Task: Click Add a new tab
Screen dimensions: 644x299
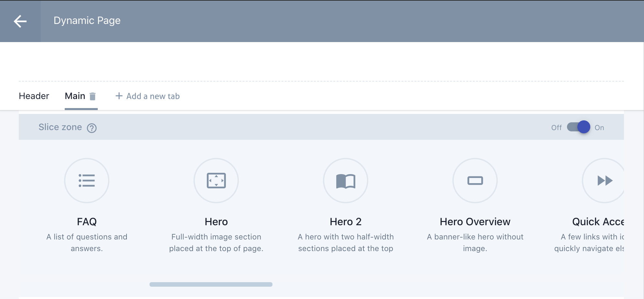Action: (148, 96)
